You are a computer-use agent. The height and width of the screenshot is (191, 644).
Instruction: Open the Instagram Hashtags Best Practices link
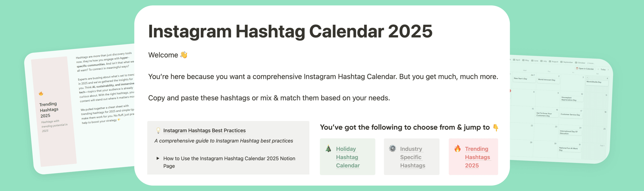pyautogui.click(x=204, y=130)
